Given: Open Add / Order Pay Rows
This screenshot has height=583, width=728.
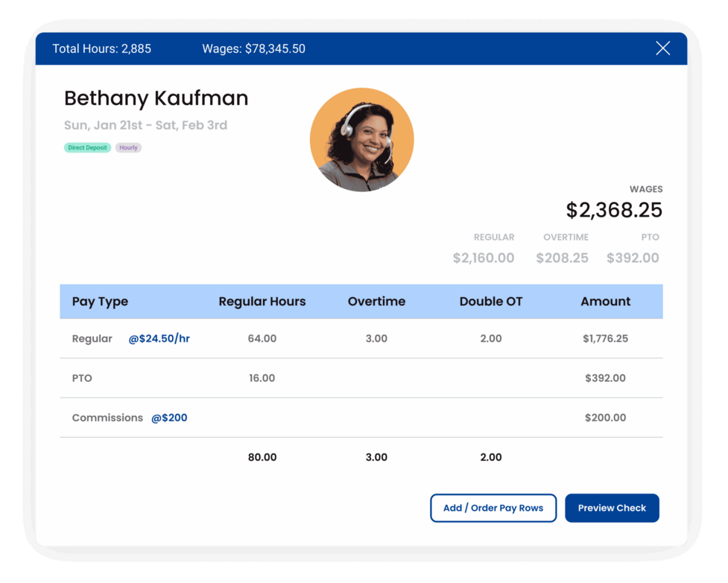Looking at the screenshot, I should point(493,508).
